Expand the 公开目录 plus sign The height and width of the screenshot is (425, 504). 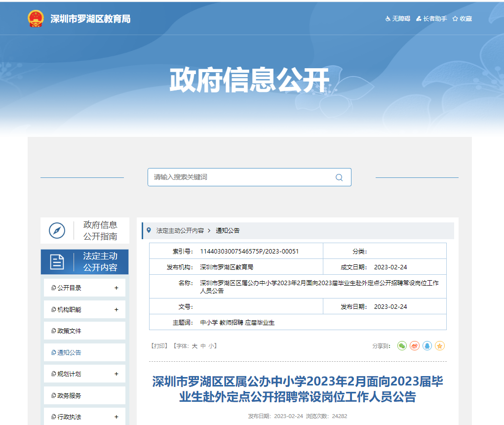116,288
